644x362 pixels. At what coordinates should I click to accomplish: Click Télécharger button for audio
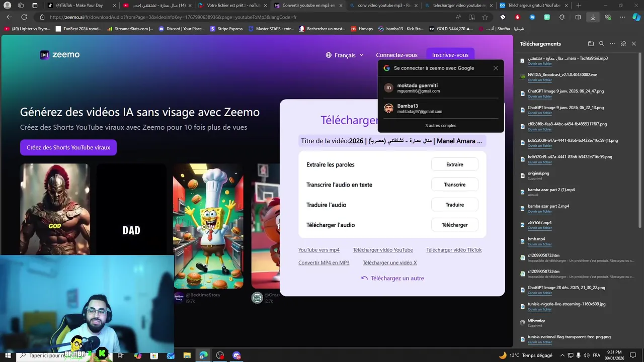coord(455,225)
